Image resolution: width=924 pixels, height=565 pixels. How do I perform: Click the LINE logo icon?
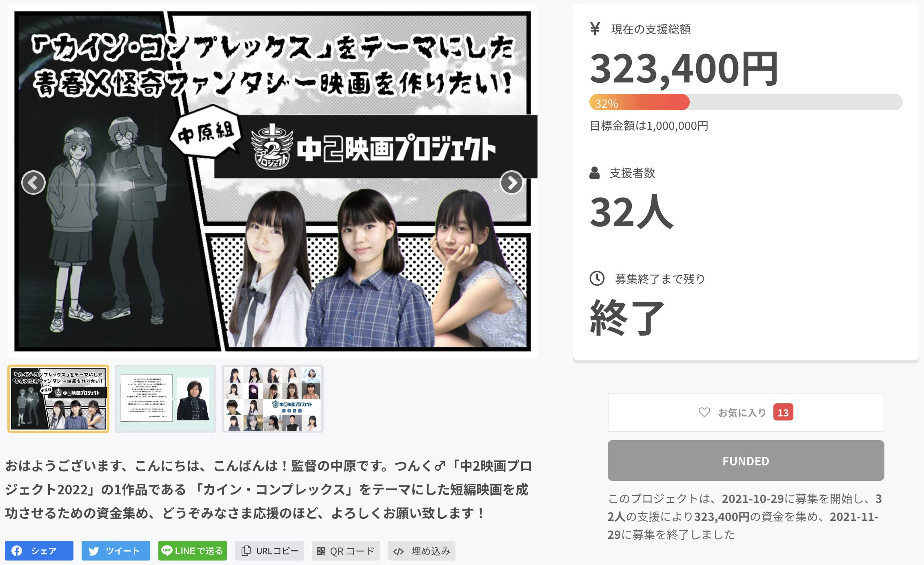click(167, 550)
